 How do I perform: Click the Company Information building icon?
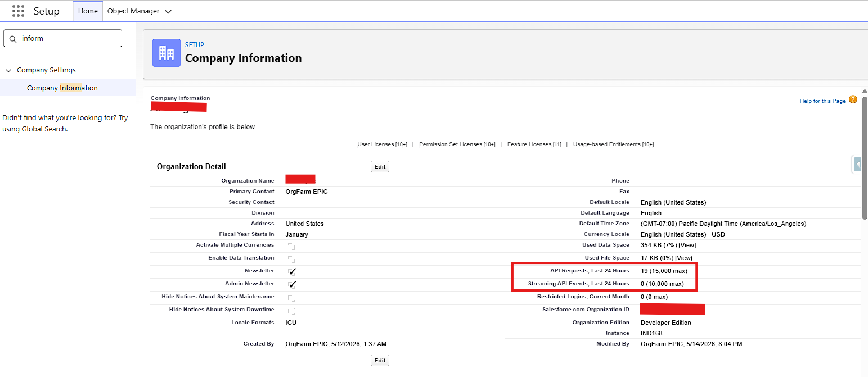pyautogui.click(x=167, y=53)
